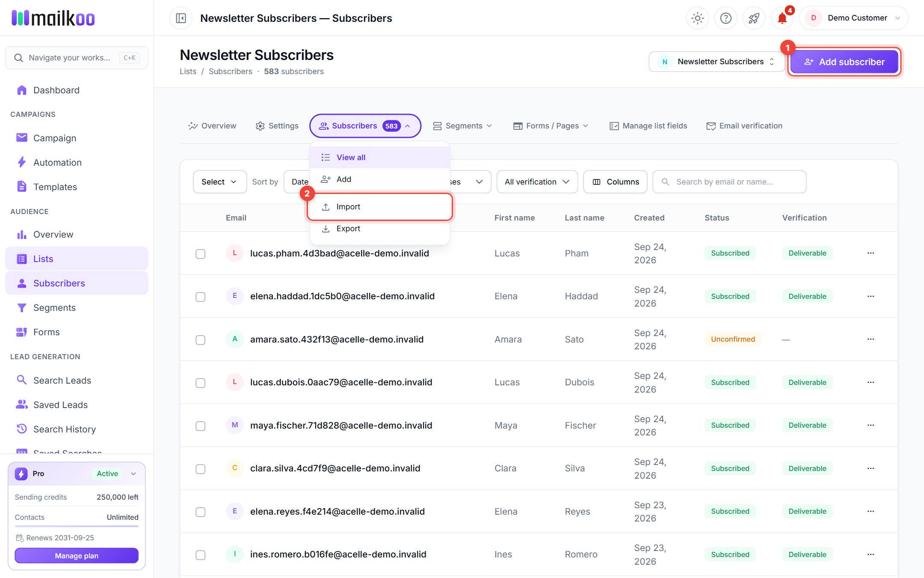Expand the Forms / Pages dropdown
The image size is (924, 578).
tap(551, 126)
